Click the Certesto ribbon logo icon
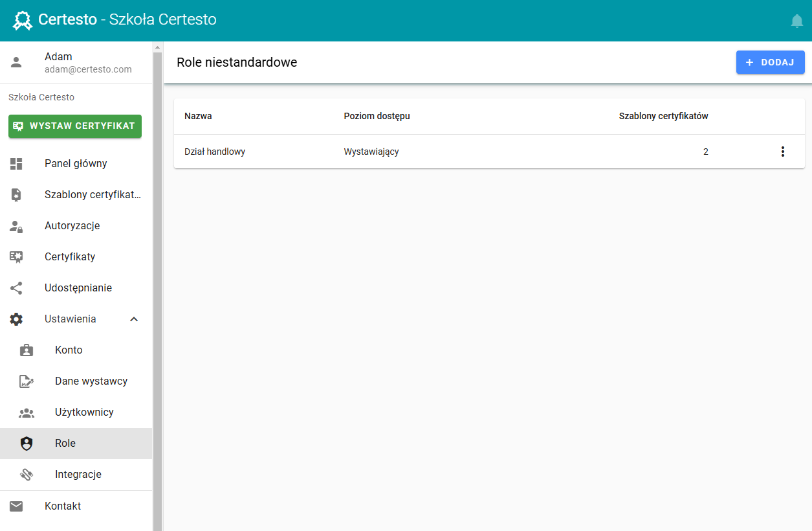812x531 pixels. click(23, 21)
